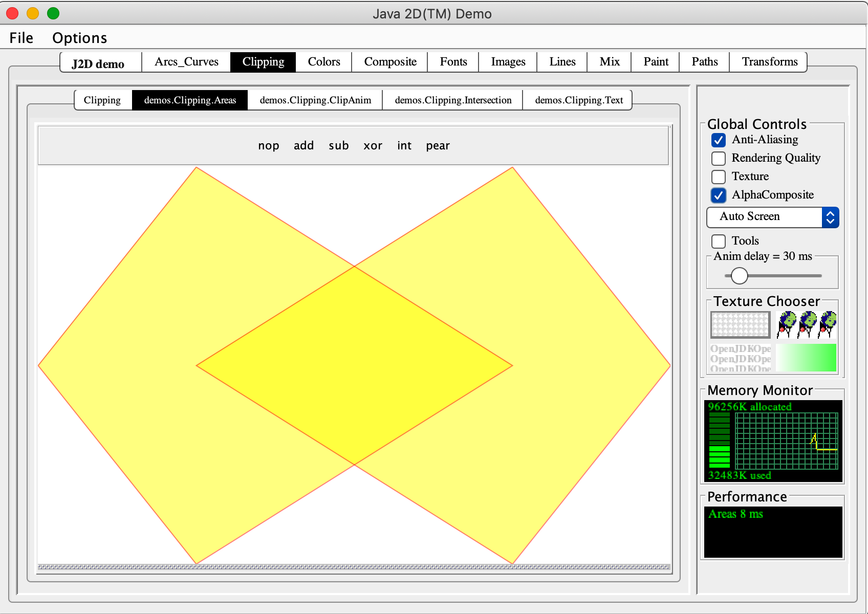Select the green gradient texture swatch
868x614 pixels.
tap(806, 358)
